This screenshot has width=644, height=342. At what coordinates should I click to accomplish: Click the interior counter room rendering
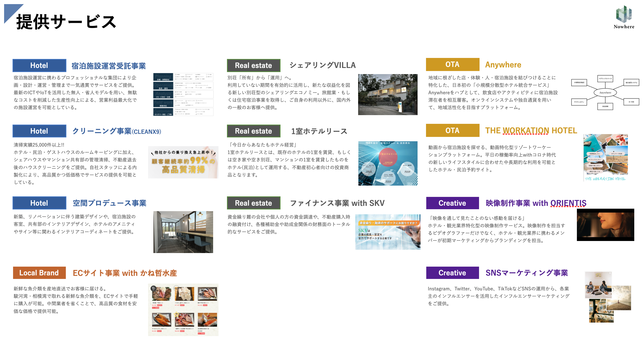[183, 232]
